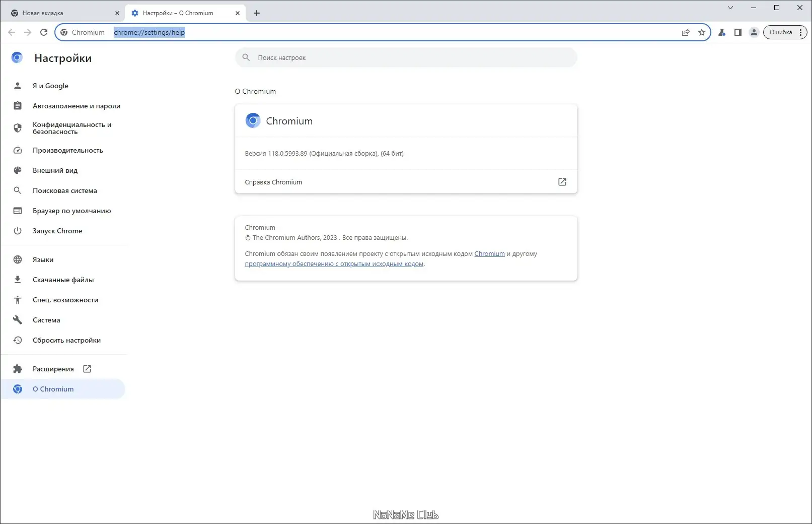812x524 pixels.
Task: Toggle the side panel icon
Action: (x=738, y=32)
